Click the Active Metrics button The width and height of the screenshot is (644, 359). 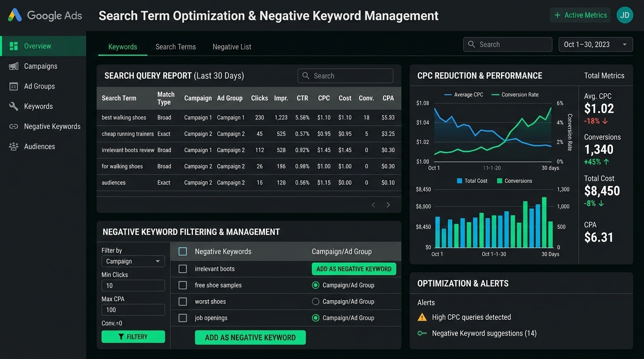pyautogui.click(x=580, y=15)
